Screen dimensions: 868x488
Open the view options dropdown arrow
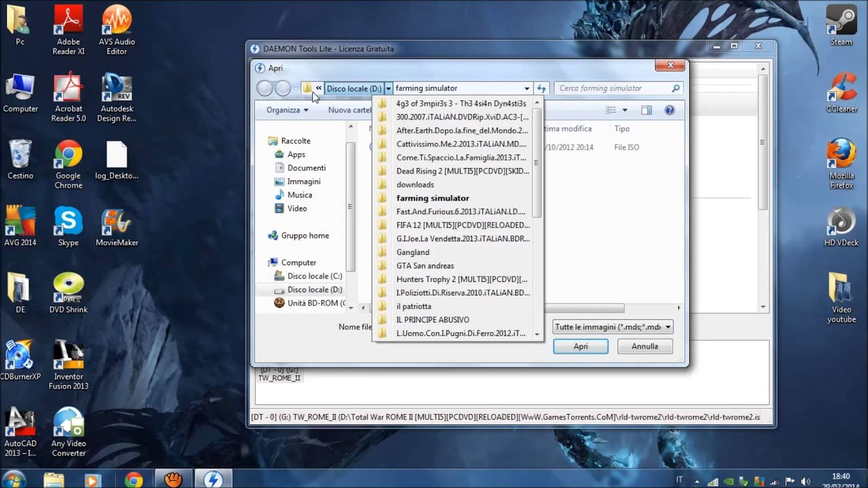coord(625,110)
